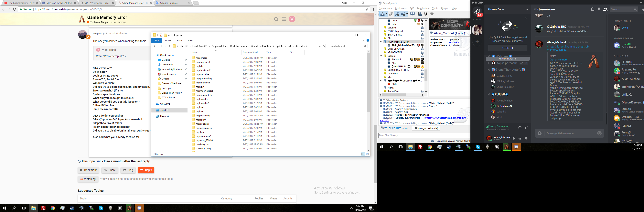Click Search dlcpacks field in Explorer
The width and height of the screenshot is (644, 212).
coord(348,46)
